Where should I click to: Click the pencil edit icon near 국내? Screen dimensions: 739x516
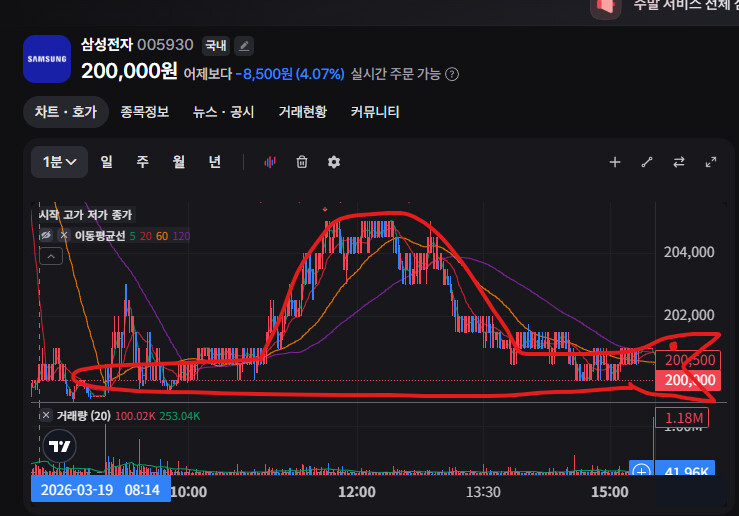click(244, 46)
